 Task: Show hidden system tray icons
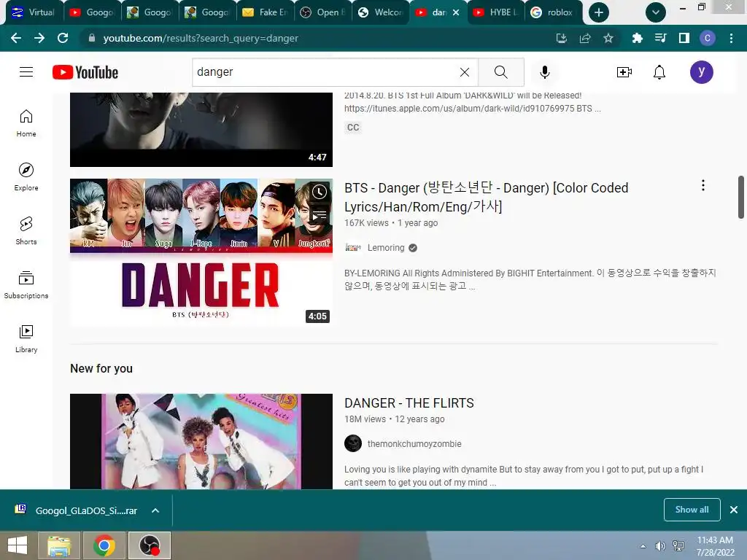(x=643, y=546)
